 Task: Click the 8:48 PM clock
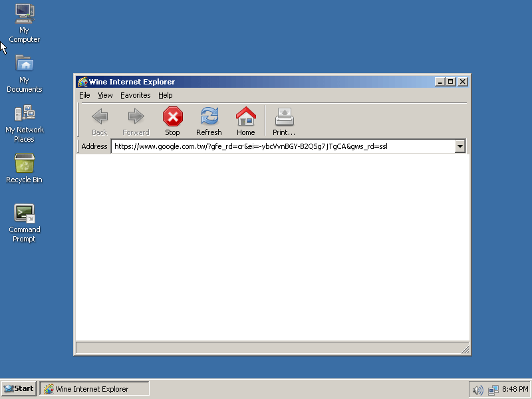[x=515, y=389]
